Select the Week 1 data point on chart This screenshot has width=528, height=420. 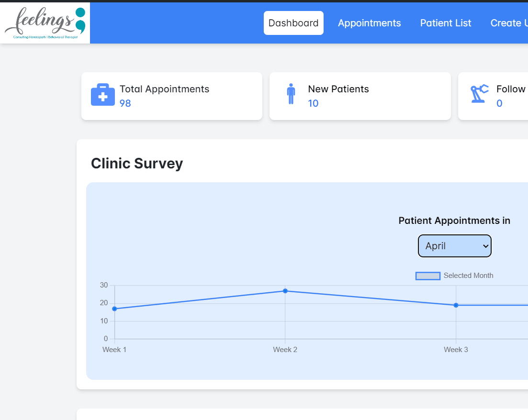(x=114, y=309)
